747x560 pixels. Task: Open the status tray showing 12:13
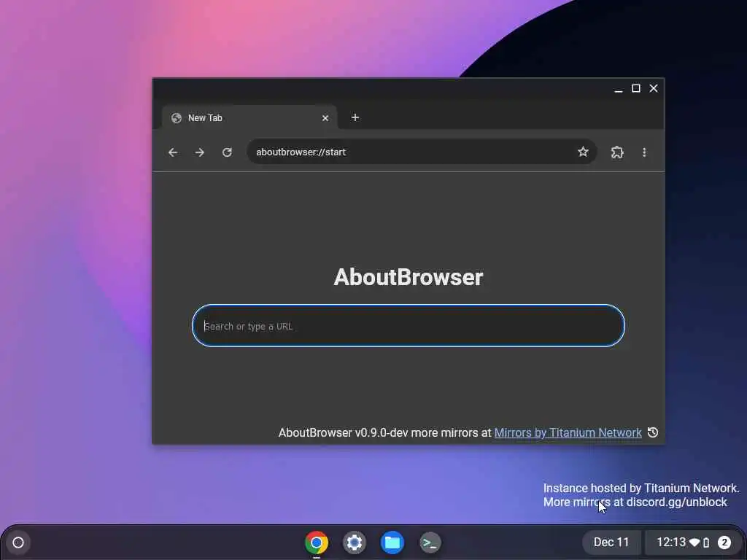tap(693, 542)
